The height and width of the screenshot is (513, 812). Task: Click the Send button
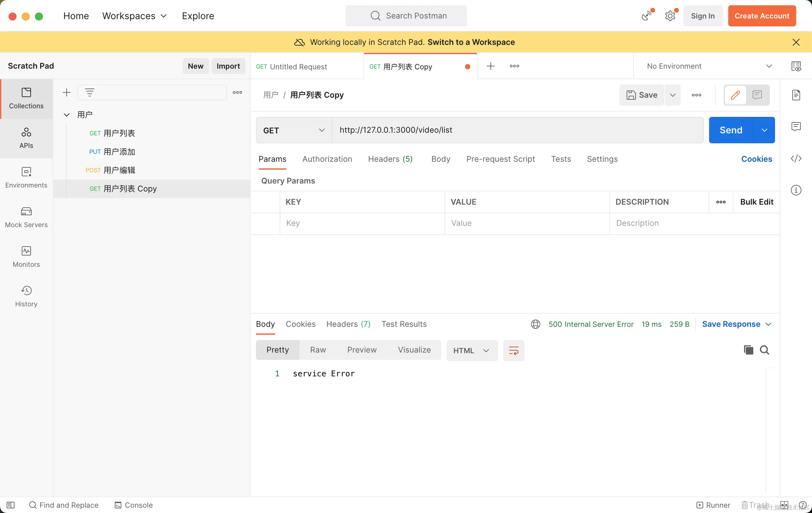click(x=731, y=130)
